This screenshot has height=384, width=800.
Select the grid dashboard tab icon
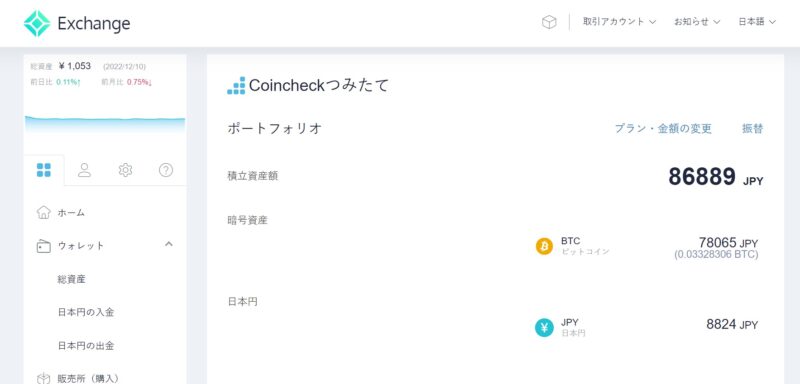44,170
